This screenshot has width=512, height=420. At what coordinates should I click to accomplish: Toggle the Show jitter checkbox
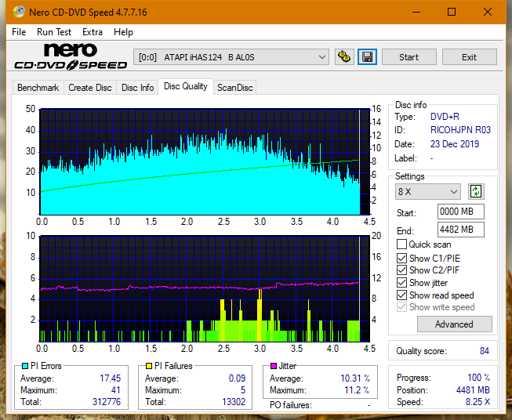coord(401,283)
